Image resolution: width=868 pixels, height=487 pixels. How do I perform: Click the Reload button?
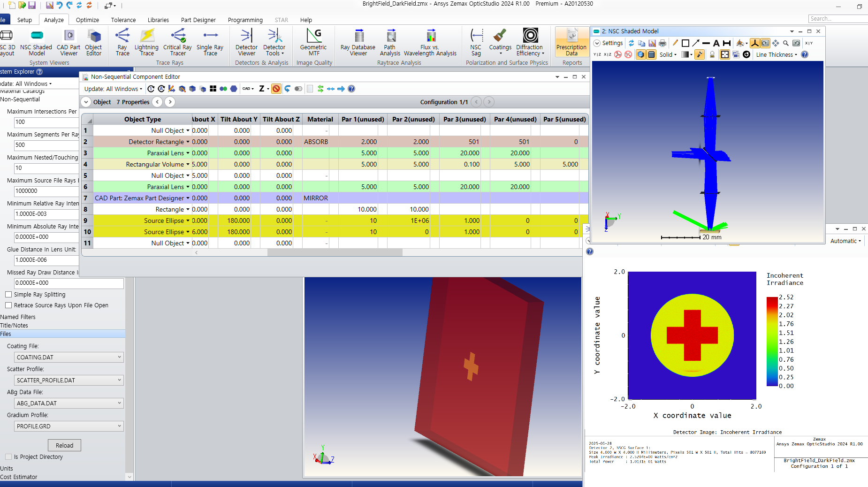[x=64, y=445]
